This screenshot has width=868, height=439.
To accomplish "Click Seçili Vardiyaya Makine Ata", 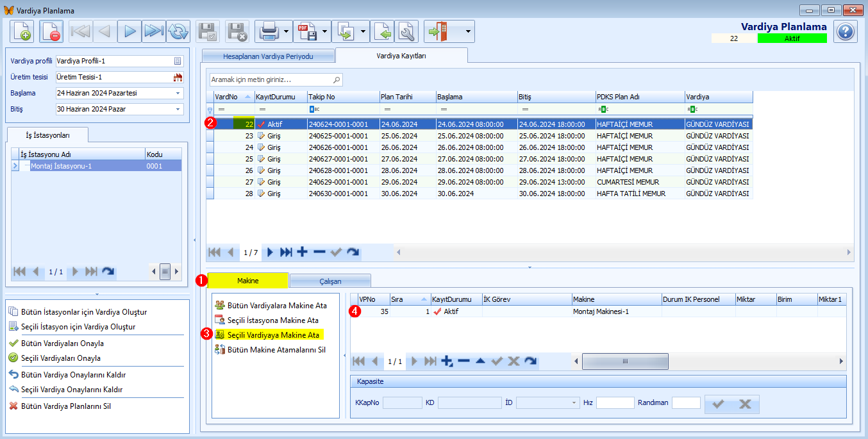I will click(273, 335).
